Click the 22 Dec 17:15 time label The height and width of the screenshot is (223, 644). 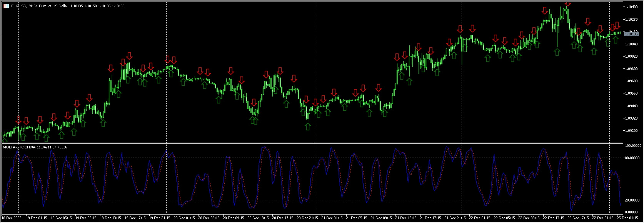click(578, 218)
